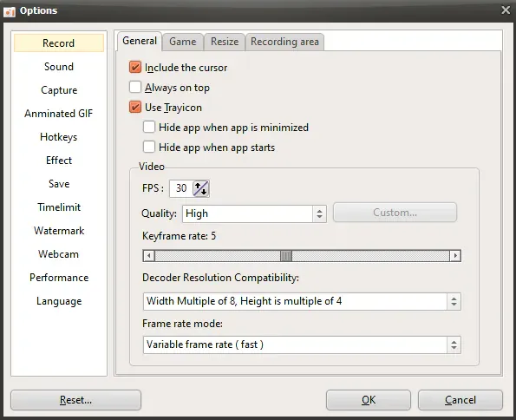Open the Decoder Resolution Compatibility dropdown
Screen dimensions: 516x420
pos(302,301)
